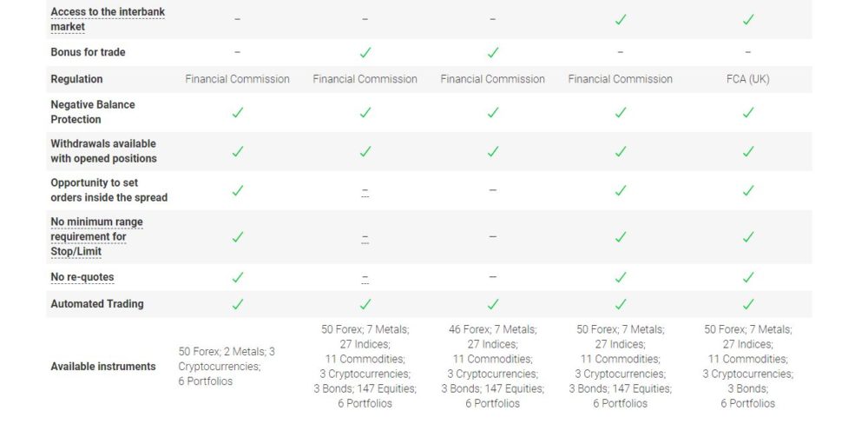Image resolution: width=868 pixels, height=424 pixels.
Task: Click the first Financial Commission regulation cell
Action: tap(238, 79)
